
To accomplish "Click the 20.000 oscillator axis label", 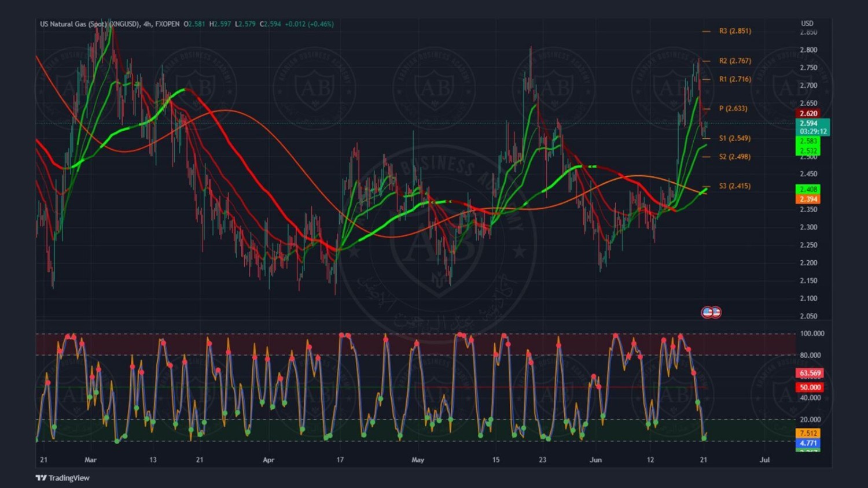I will tap(810, 419).
